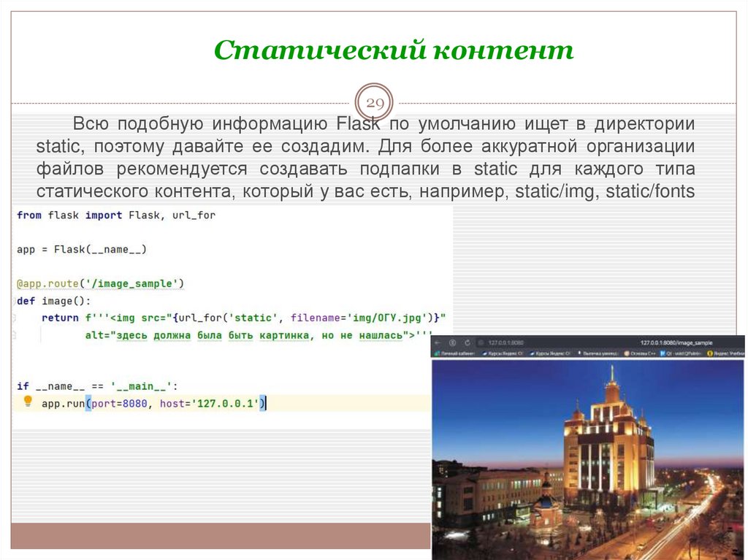Click the 'Статический контент' slide title
This screenshot has width=748, height=560.
point(394,50)
